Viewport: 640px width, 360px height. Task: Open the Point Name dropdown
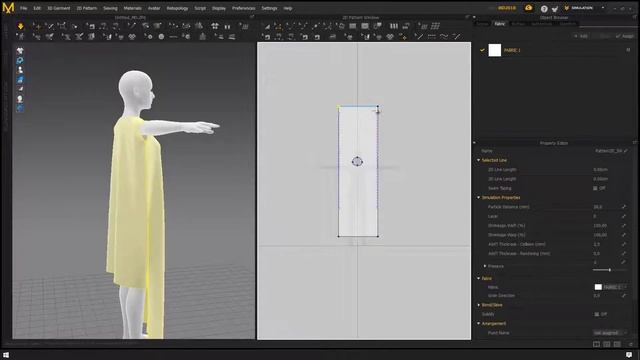(611, 333)
